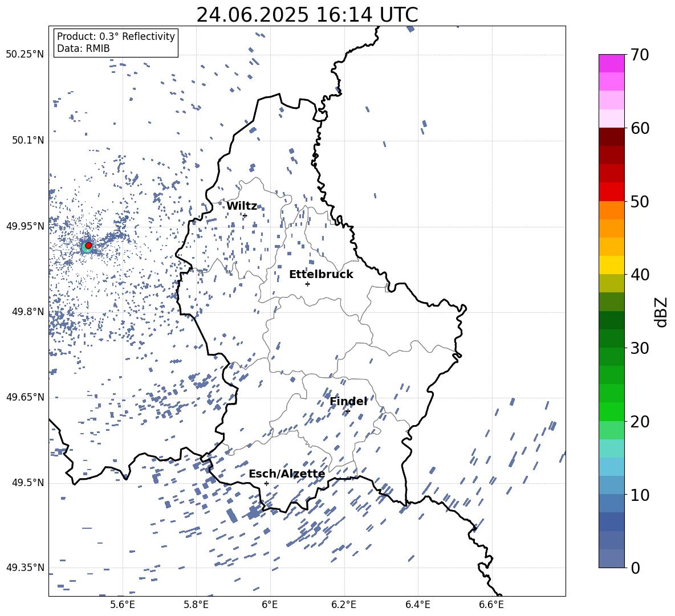Click the Esch/Alzette station cross marker

(266, 483)
